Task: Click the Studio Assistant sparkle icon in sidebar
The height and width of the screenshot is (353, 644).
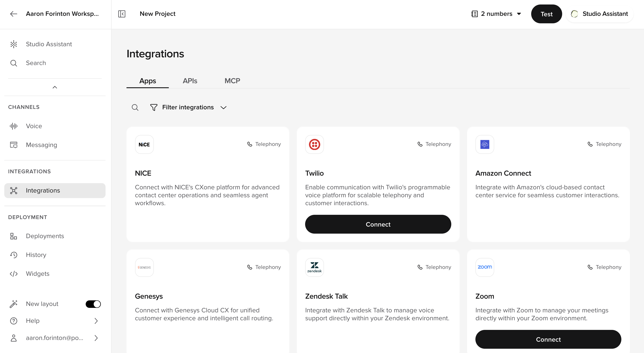Action: [13, 44]
